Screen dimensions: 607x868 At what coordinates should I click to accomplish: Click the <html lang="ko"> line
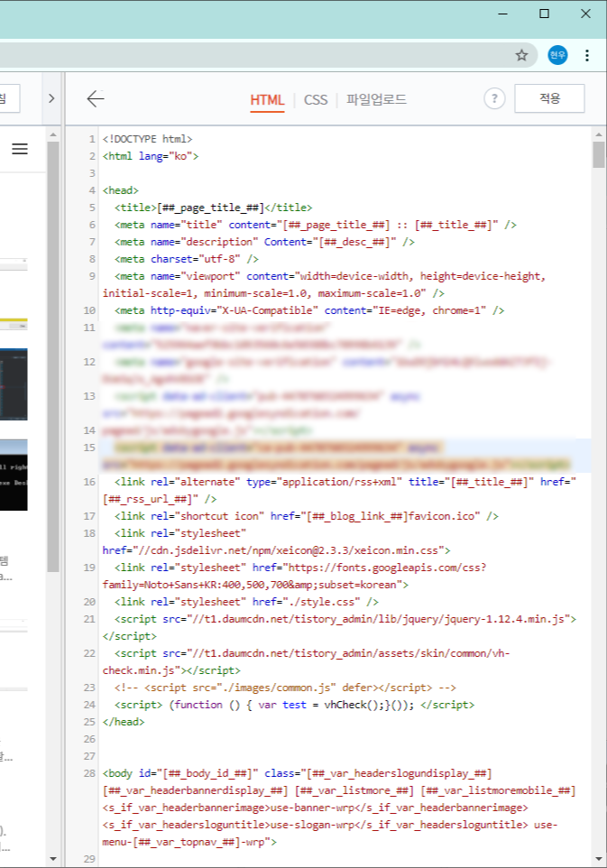point(150,156)
